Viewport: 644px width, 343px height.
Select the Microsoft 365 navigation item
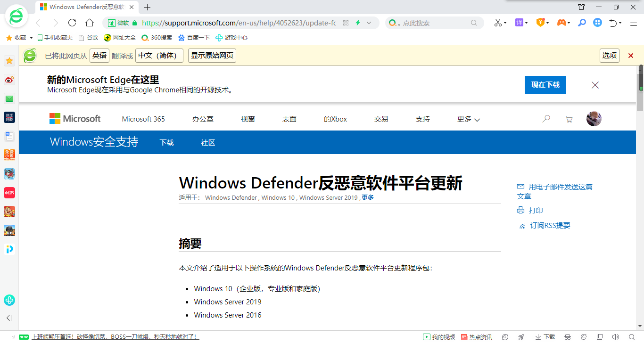pyautogui.click(x=143, y=119)
